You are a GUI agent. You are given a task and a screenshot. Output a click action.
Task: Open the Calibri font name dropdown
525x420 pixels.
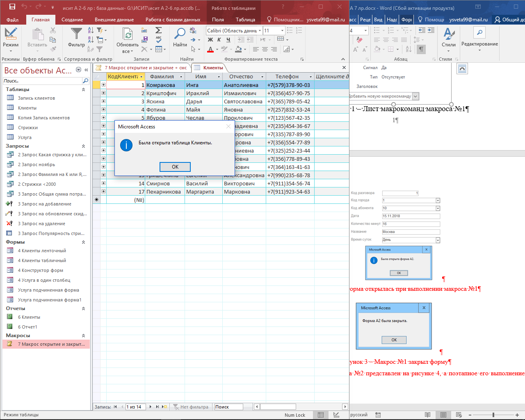click(x=260, y=31)
